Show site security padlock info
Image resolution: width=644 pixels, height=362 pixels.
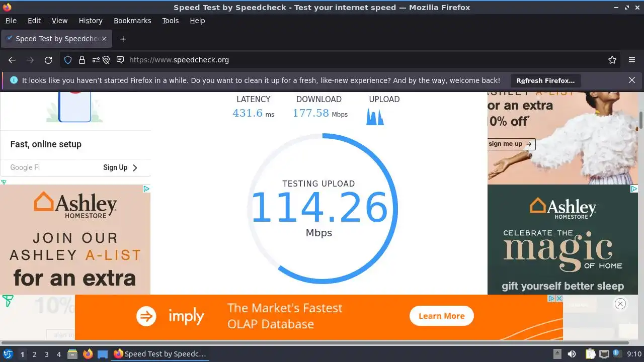(82, 60)
